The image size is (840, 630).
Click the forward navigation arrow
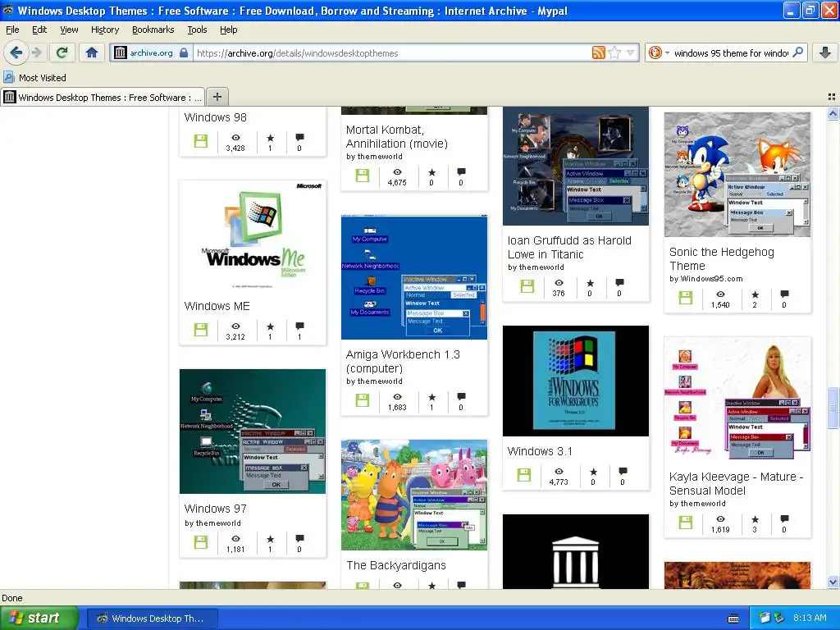click(x=36, y=52)
